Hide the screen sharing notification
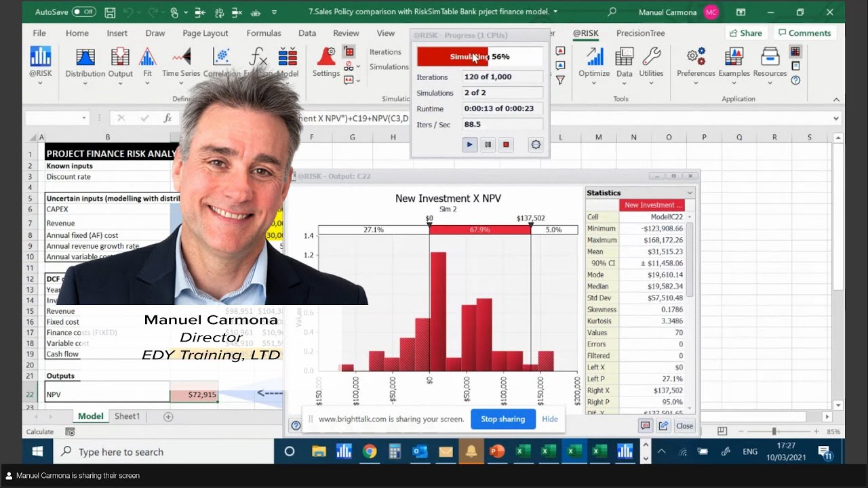Viewport: 868px width, 488px height. [550, 419]
